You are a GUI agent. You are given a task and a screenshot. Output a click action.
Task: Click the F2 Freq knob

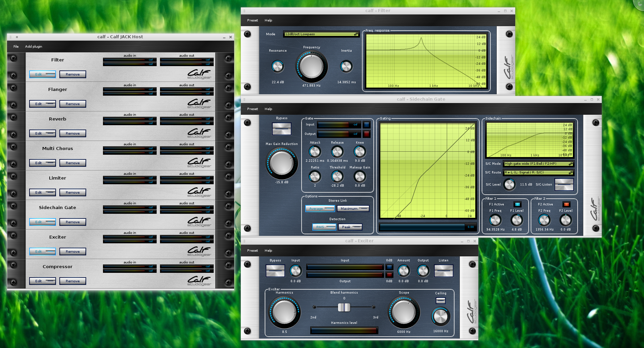pyautogui.click(x=544, y=220)
